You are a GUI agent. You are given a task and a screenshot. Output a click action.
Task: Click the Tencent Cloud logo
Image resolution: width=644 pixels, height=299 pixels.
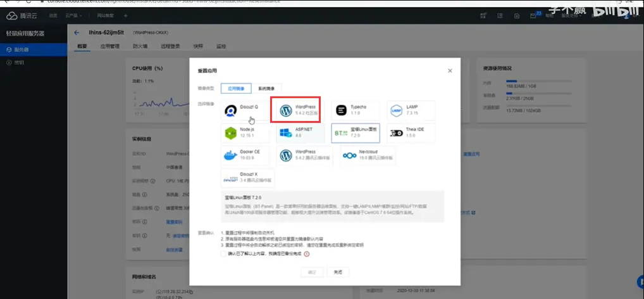tap(23, 16)
